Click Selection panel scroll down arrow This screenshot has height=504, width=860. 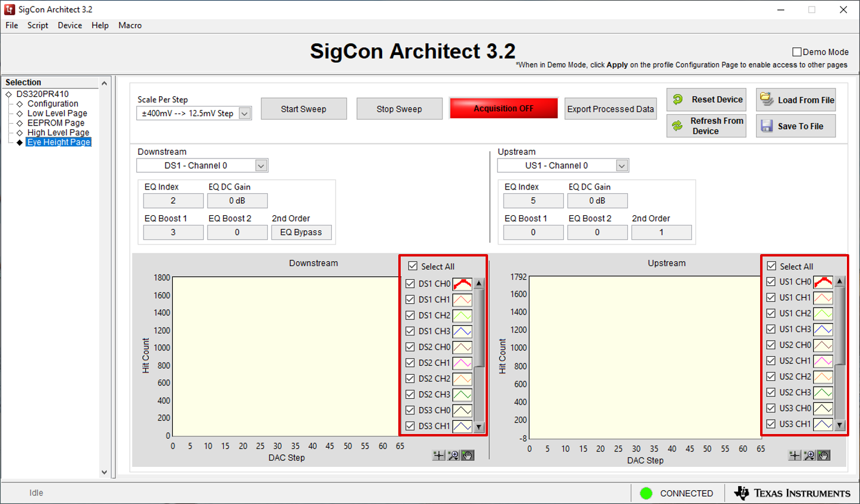(x=104, y=472)
